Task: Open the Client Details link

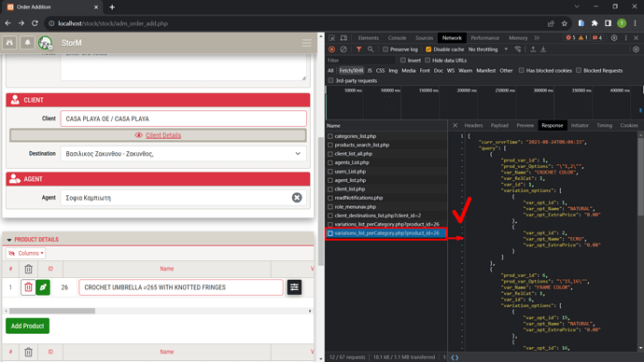Action: click(163, 135)
